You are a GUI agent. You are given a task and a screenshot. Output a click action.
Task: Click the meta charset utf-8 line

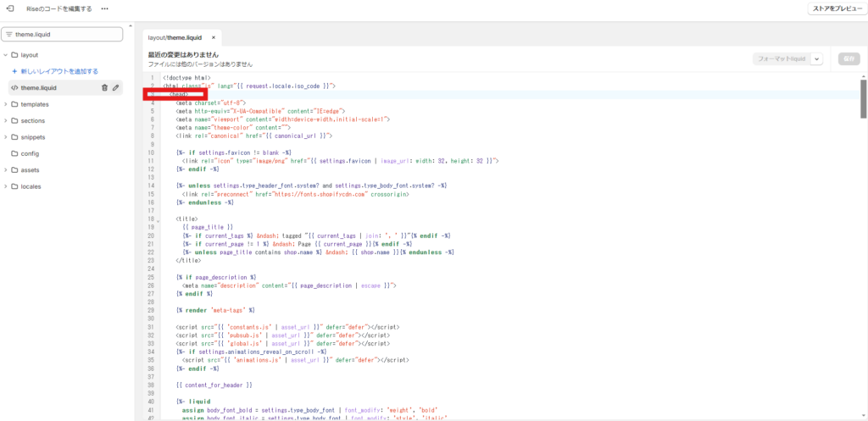210,102
